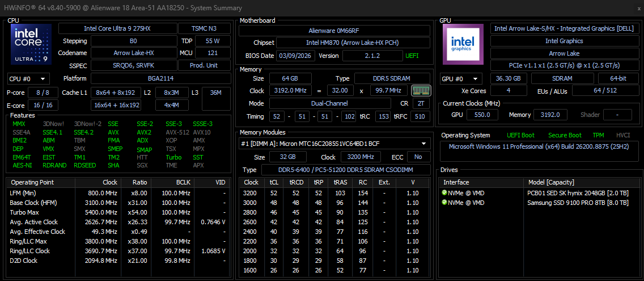This screenshot has height=281, width=644.
Task: Click the Mode field Dual-Channel
Action: [330, 103]
